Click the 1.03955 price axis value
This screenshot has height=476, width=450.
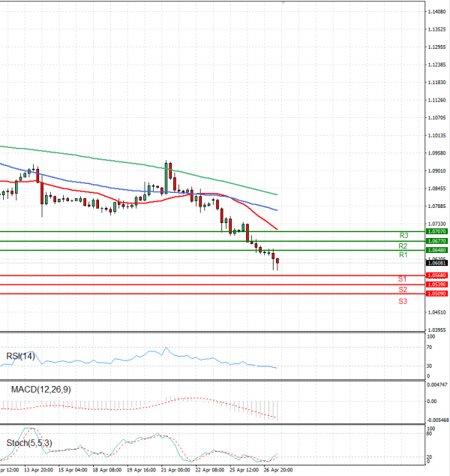[436, 330]
